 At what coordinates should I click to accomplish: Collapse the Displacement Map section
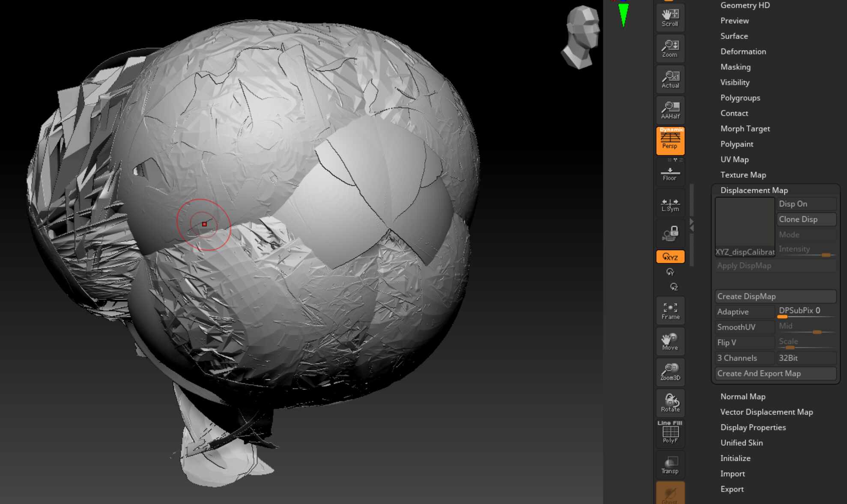(x=754, y=190)
